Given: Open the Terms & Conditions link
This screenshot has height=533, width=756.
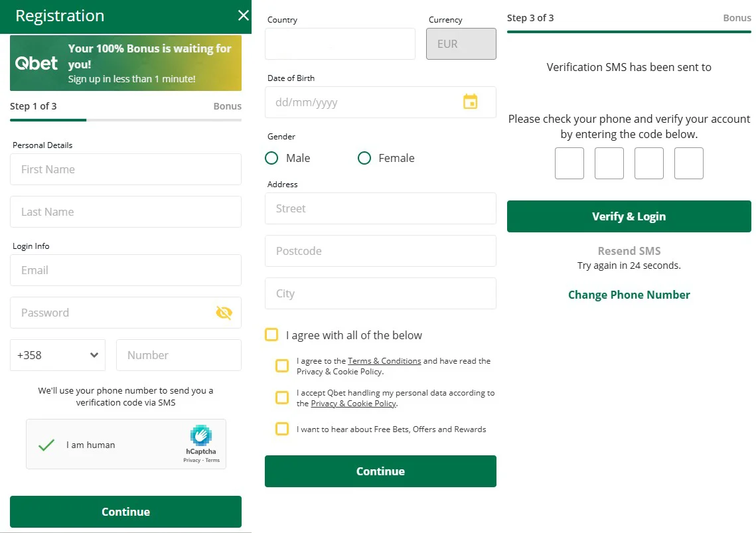Looking at the screenshot, I should pos(384,361).
